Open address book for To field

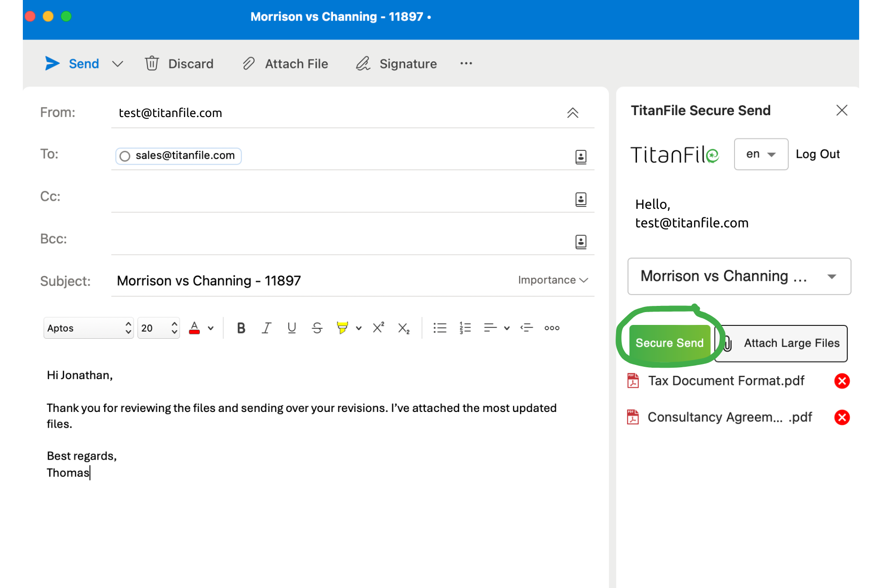581,157
